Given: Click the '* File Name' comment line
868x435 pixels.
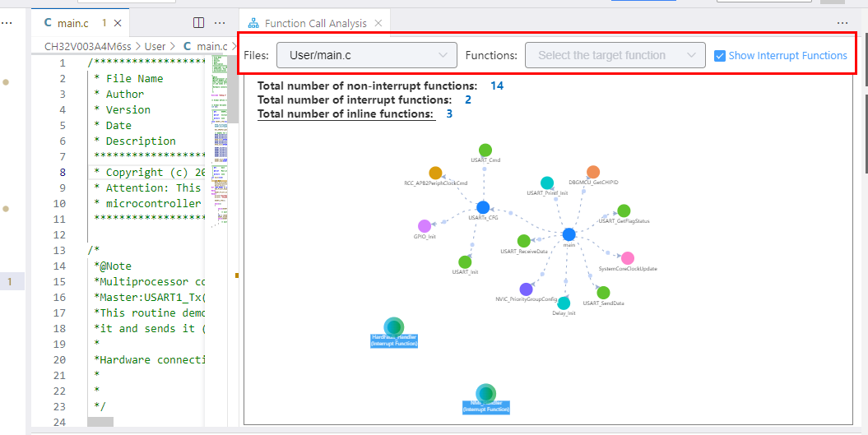Looking at the screenshot, I should pos(128,79).
